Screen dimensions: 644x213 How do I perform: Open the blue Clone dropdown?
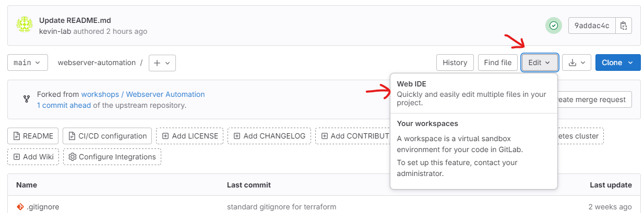coord(618,62)
